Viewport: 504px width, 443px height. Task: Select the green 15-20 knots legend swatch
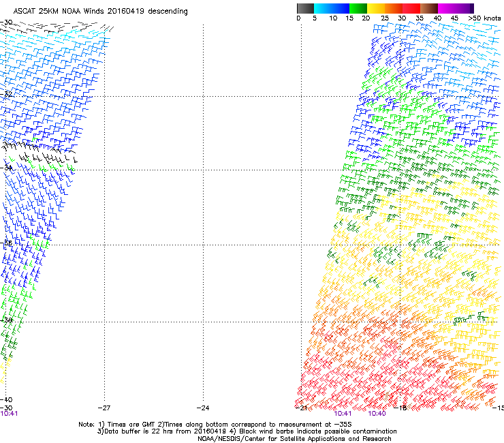[358, 8]
